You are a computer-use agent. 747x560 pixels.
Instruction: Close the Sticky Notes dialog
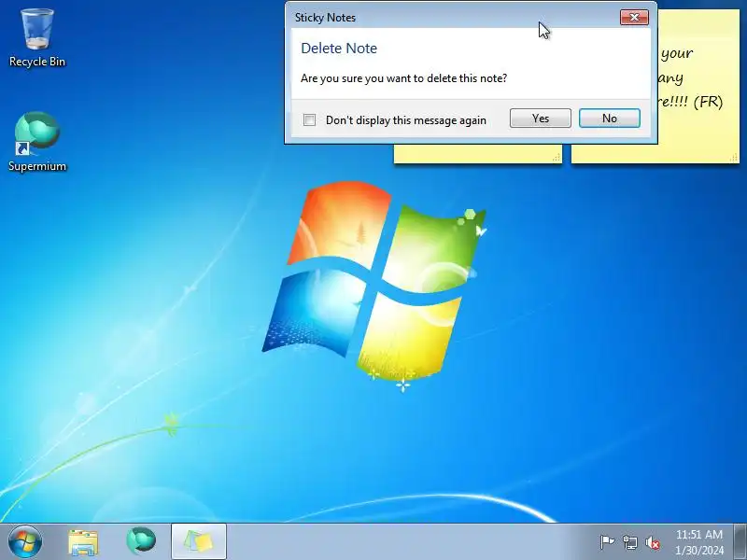(634, 18)
